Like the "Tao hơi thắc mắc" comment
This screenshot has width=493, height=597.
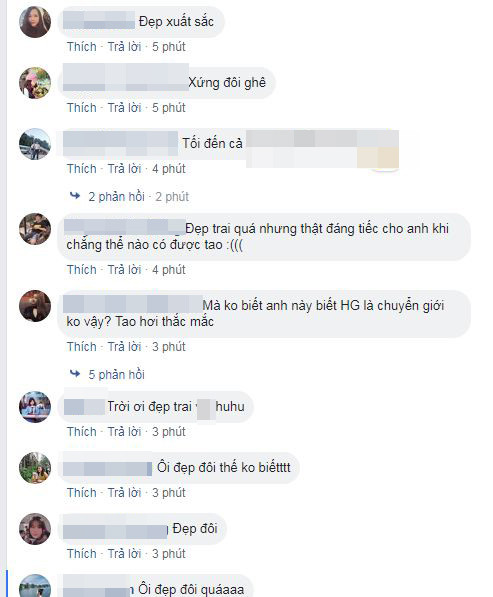82,346
